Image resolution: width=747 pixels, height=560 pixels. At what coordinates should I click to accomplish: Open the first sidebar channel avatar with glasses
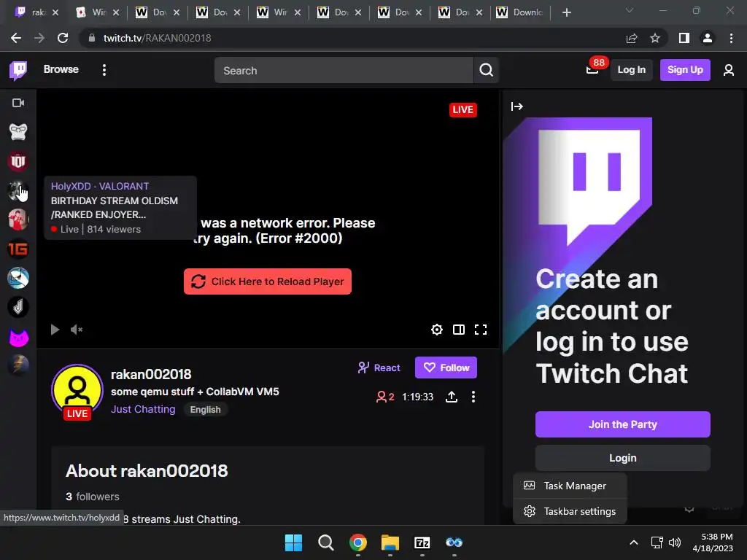18,132
